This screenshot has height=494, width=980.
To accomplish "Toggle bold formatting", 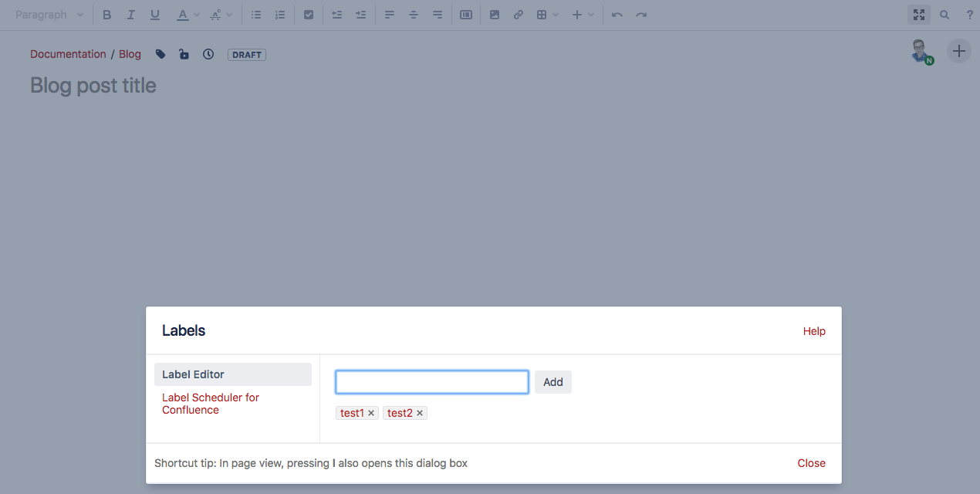I will pyautogui.click(x=106, y=14).
